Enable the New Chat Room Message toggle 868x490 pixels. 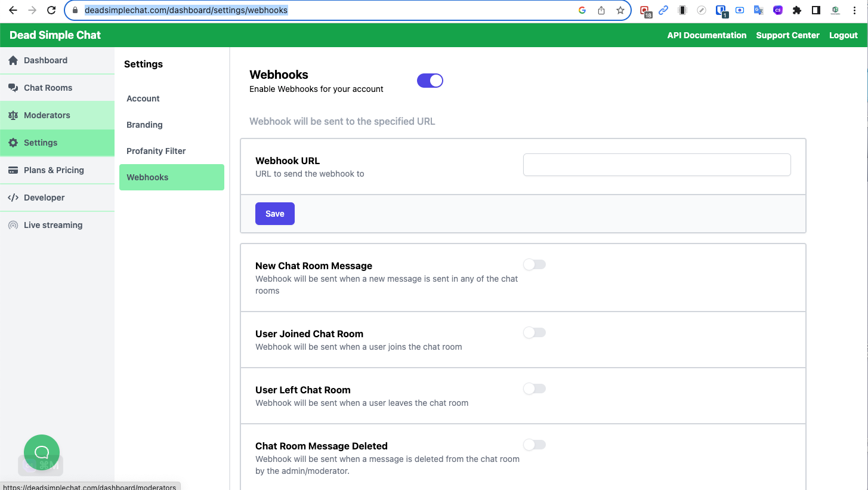(x=535, y=264)
